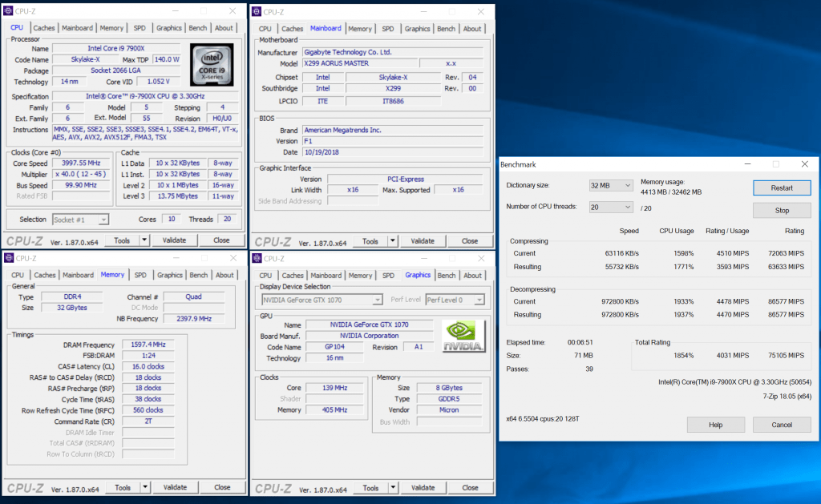Click the NVIDIA logo in the Graphics window

coord(462,337)
